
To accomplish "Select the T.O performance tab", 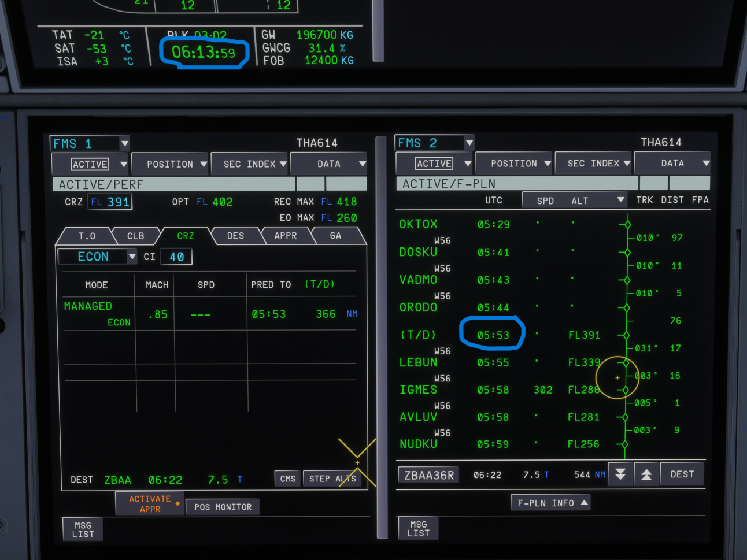I will [x=87, y=236].
